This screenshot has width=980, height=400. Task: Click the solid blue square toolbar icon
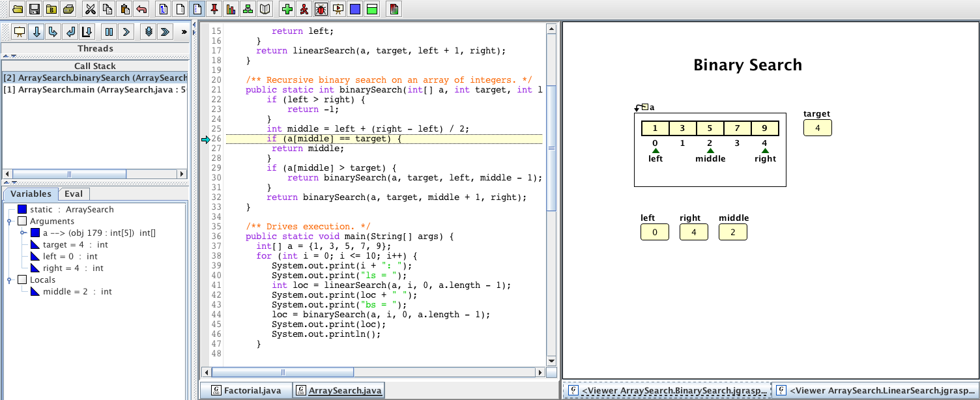(355, 9)
